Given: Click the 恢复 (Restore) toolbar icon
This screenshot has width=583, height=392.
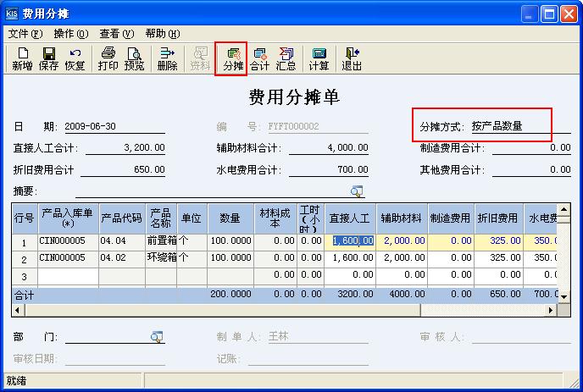Looking at the screenshot, I should click(75, 59).
